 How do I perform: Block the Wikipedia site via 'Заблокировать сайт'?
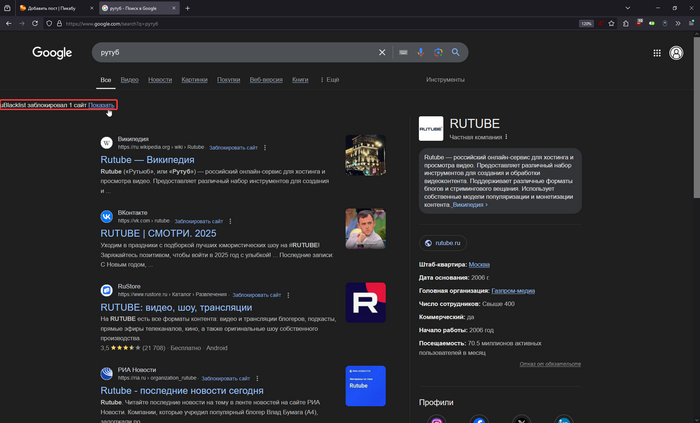[233, 148]
